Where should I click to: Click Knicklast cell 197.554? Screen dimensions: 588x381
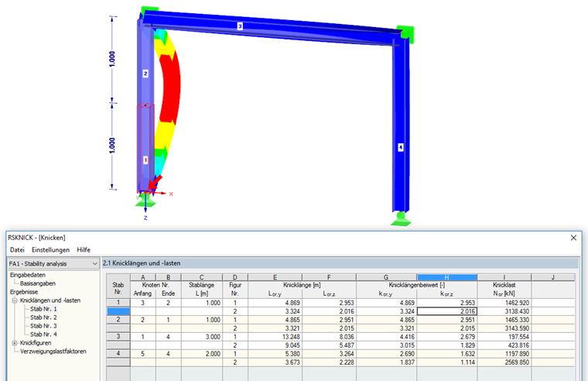coord(504,337)
